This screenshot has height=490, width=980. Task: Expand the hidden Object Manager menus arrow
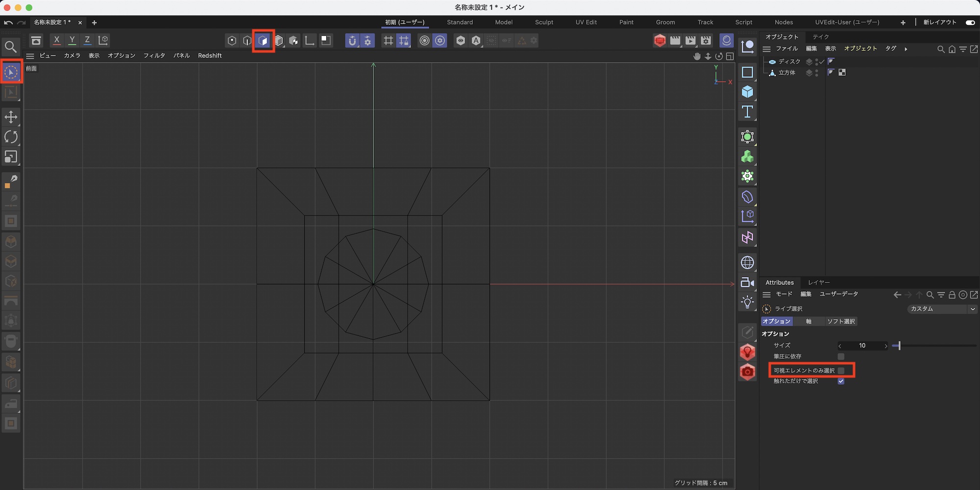906,49
